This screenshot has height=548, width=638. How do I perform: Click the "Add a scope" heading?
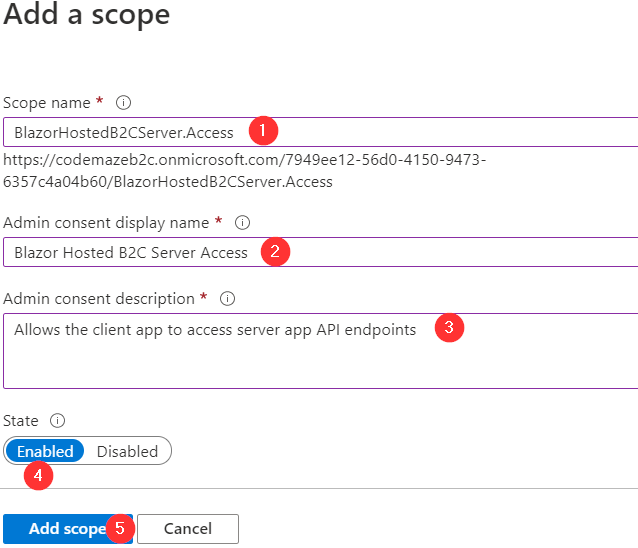(87, 15)
